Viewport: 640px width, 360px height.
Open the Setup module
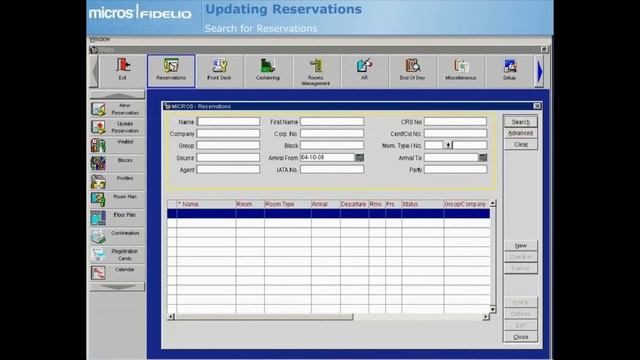coord(509,71)
